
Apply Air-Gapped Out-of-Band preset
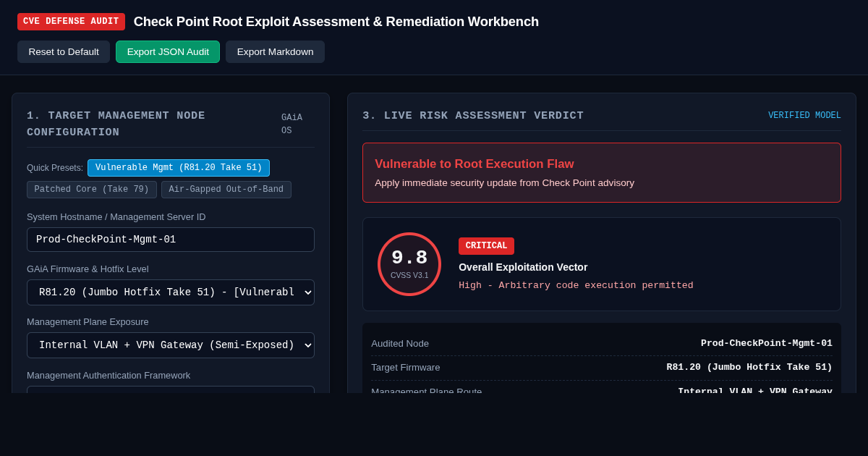tap(226, 190)
